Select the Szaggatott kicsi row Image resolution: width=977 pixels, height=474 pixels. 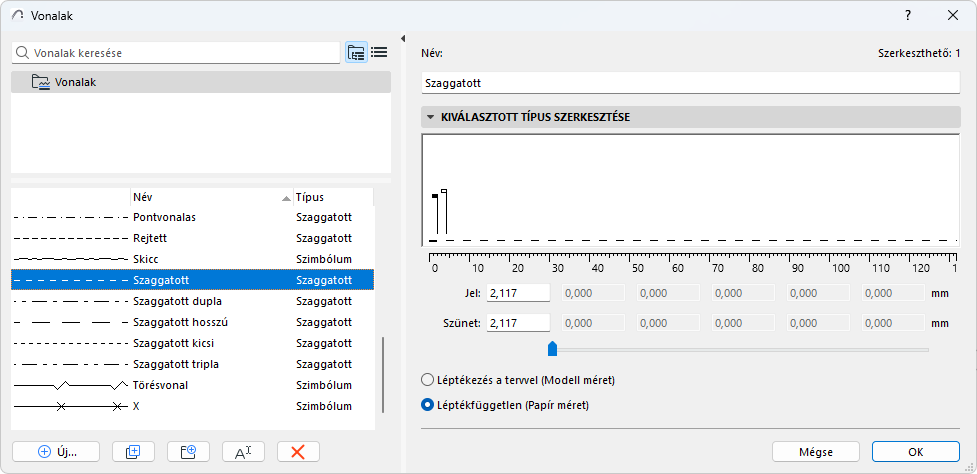click(193, 343)
